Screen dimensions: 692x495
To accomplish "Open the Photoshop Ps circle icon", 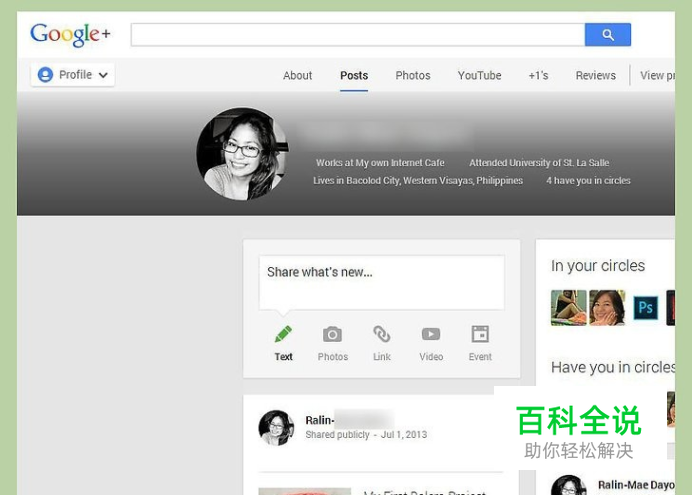I will click(x=646, y=308).
